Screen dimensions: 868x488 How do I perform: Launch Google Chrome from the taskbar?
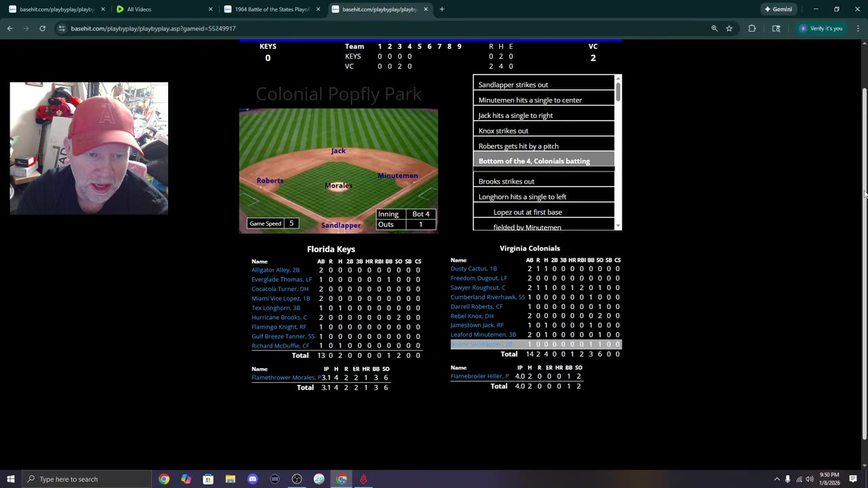point(164,479)
